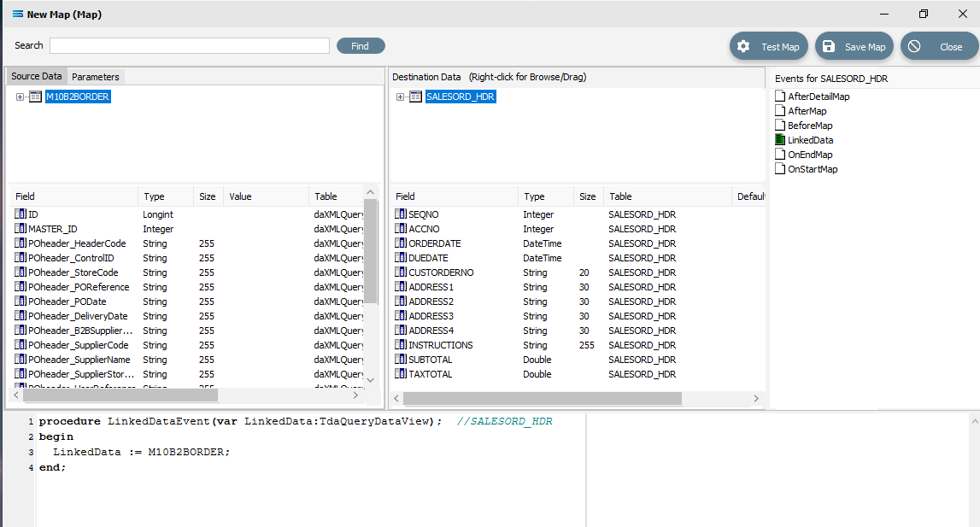Image resolution: width=980 pixels, height=527 pixels.
Task: Click the field icon next to ACCNO
Action: click(x=401, y=229)
